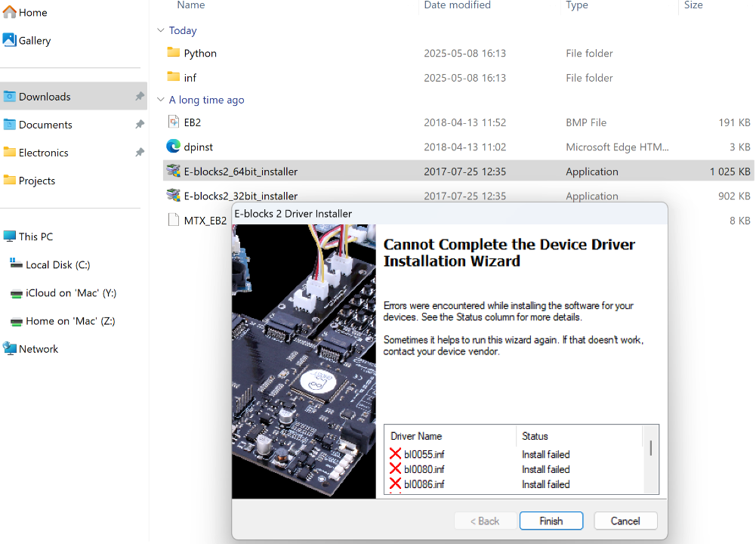Image resolution: width=756 pixels, height=544 pixels.
Task: Click Status column header in installer
Action: tap(535, 436)
